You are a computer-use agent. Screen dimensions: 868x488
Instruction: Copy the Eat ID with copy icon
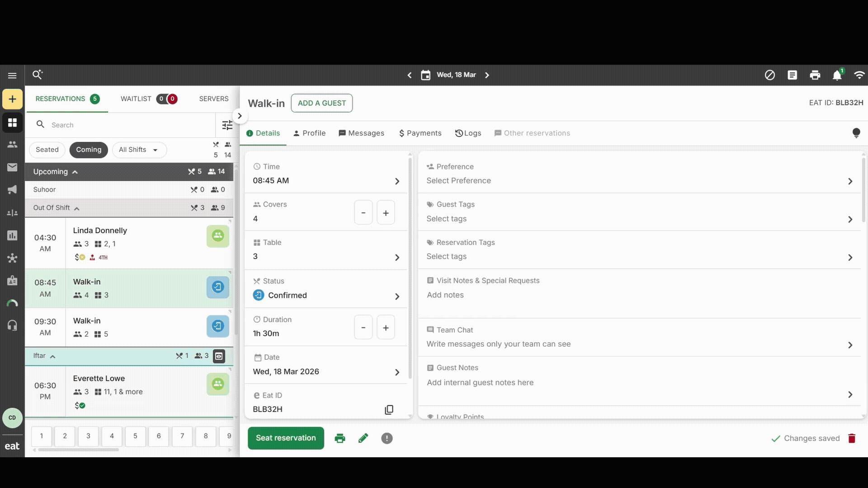tap(389, 409)
